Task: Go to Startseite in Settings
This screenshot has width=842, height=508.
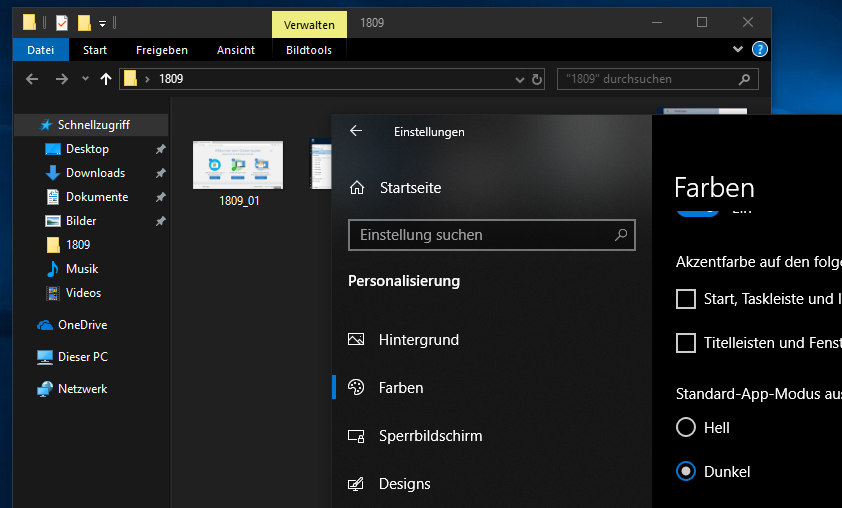Action: pyautogui.click(x=409, y=188)
